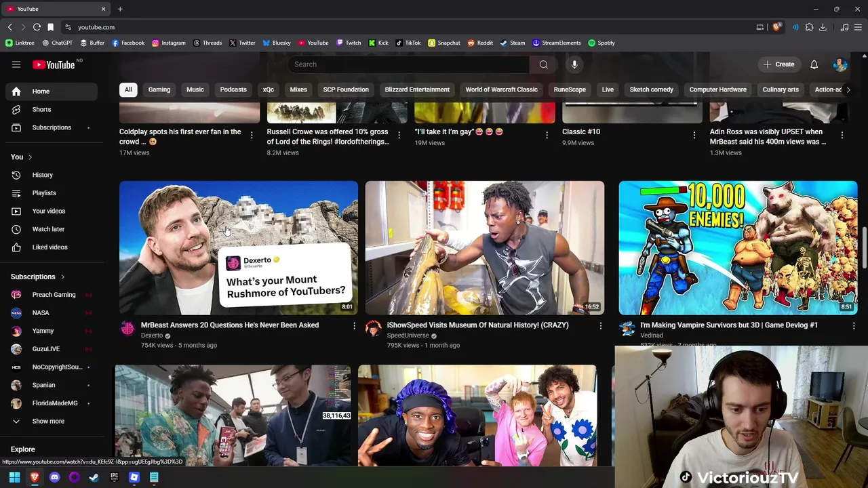
Task: Open Shorts in the sidebar
Action: [53, 109]
